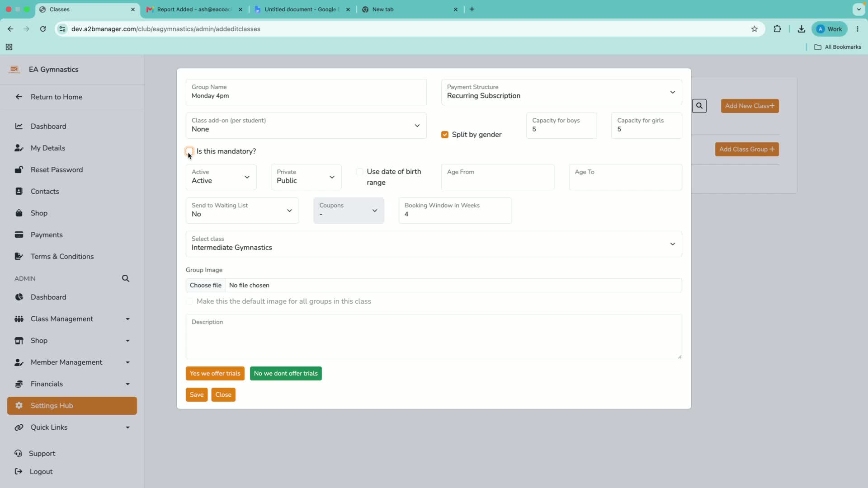This screenshot has height=488, width=868.
Task: Click the Terms & Conditions signature icon
Action: pos(19,256)
